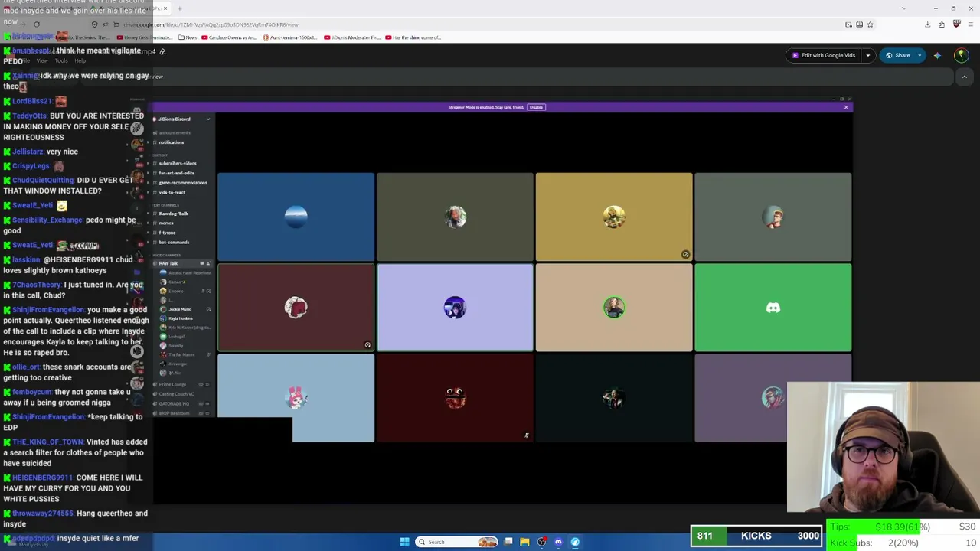The height and width of the screenshot is (551, 980).
Task: Open the Windows Start menu
Action: (404, 542)
